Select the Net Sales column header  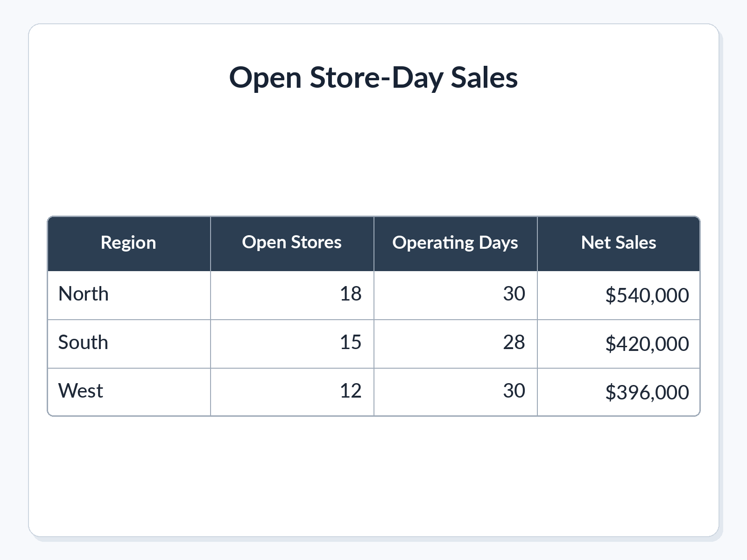(619, 243)
